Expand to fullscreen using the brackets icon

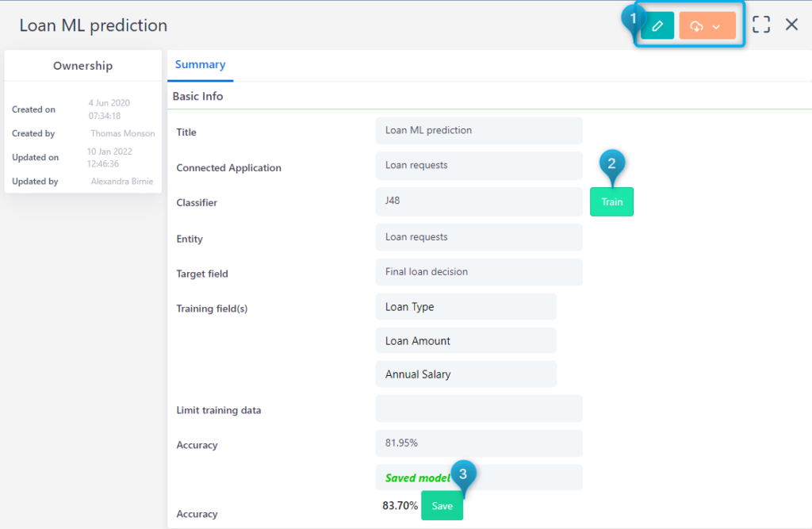tap(760, 25)
